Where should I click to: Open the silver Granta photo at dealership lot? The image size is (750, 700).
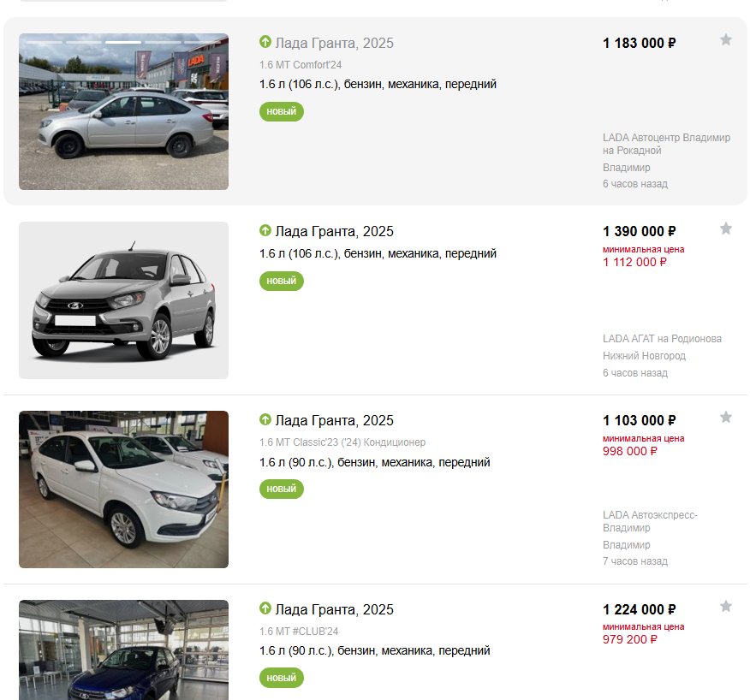click(123, 111)
